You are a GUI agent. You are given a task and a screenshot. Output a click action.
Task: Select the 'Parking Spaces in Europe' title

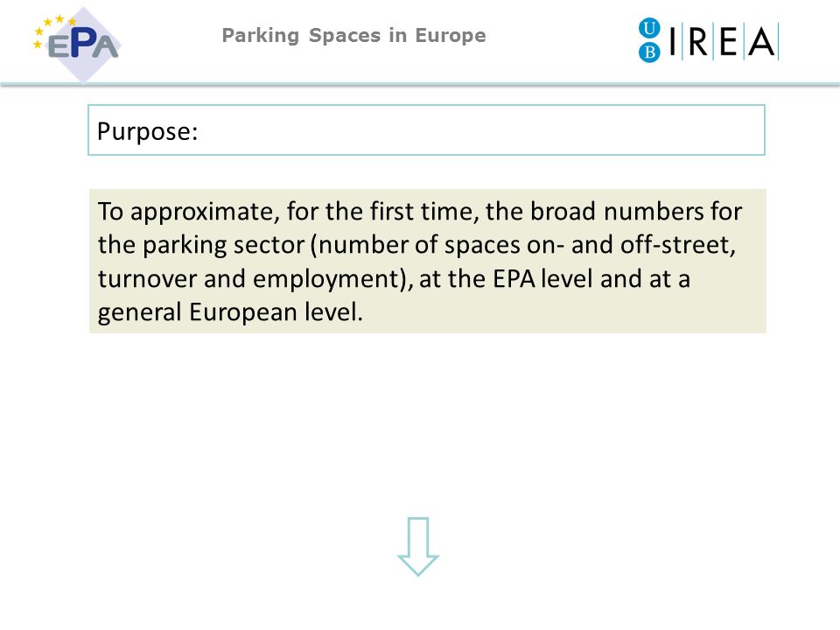(x=353, y=35)
